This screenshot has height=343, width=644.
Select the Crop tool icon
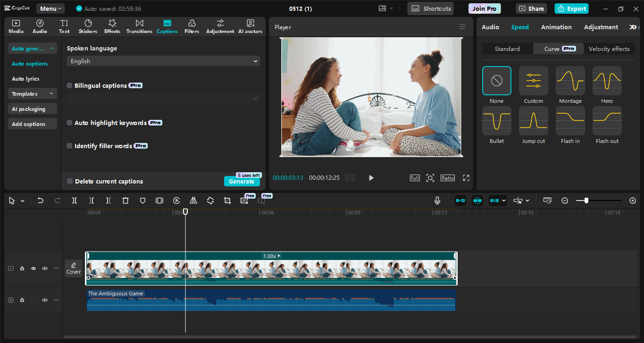click(x=227, y=200)
